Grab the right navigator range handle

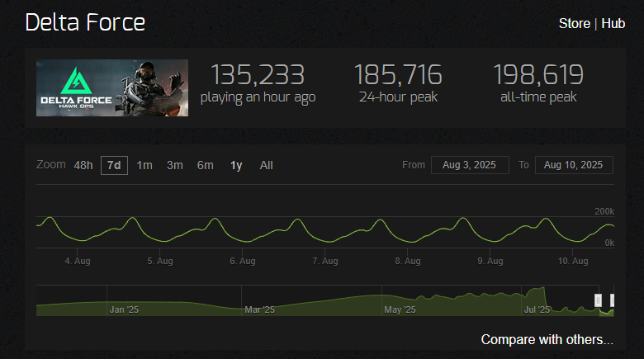click(x=613, y=300)
